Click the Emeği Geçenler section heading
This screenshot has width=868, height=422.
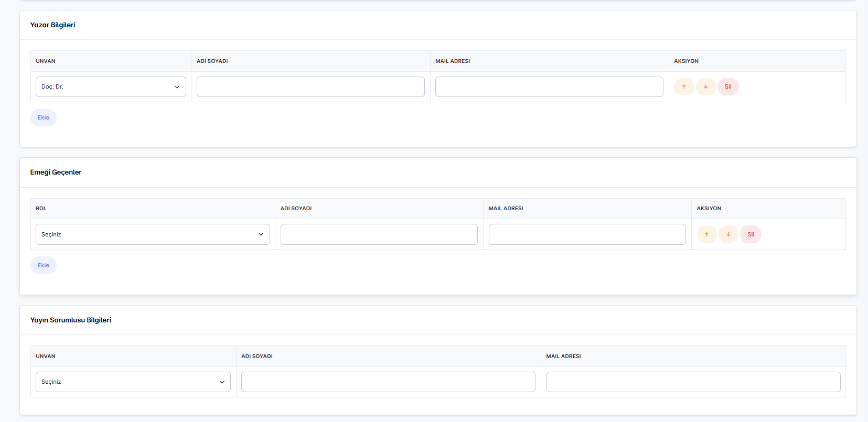point(56,172)
